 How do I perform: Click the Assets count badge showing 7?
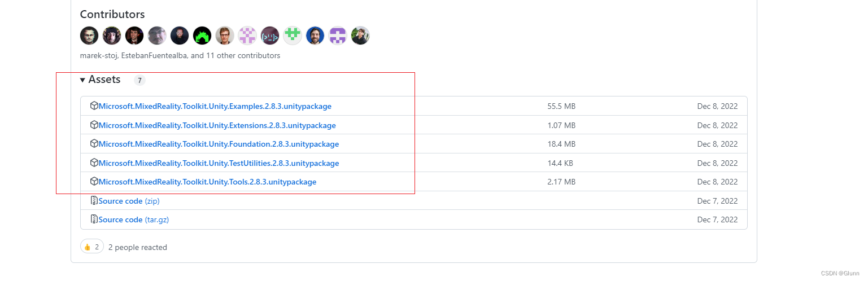click(x=139, y=80)
